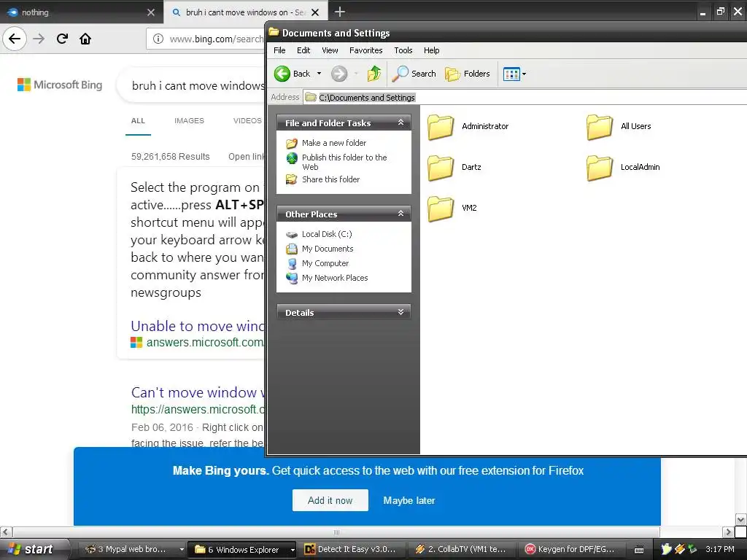
Task: Click the keyboard icon in system tray
Action: pos(639,550)
